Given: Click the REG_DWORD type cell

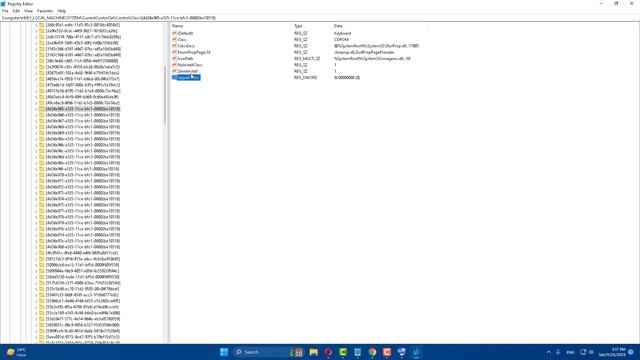Looking at the screenshot, I should [x=306, y=78].
